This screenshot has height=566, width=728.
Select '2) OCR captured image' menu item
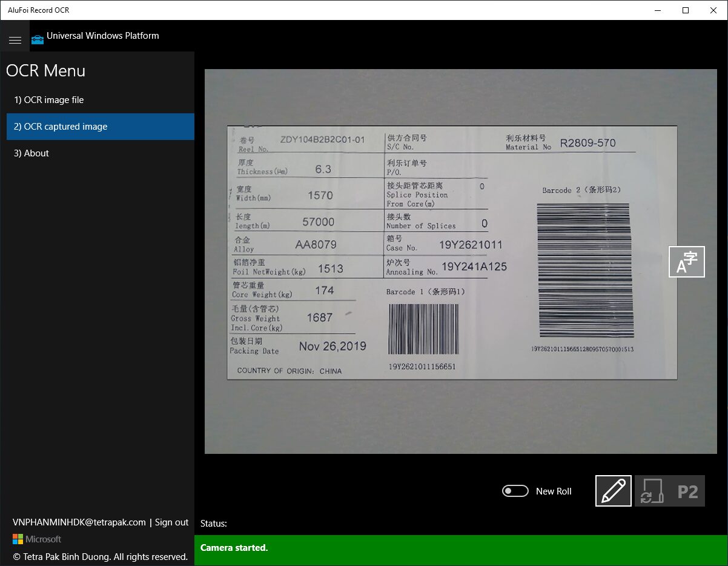pyautogui.click(x=101, y=127)
